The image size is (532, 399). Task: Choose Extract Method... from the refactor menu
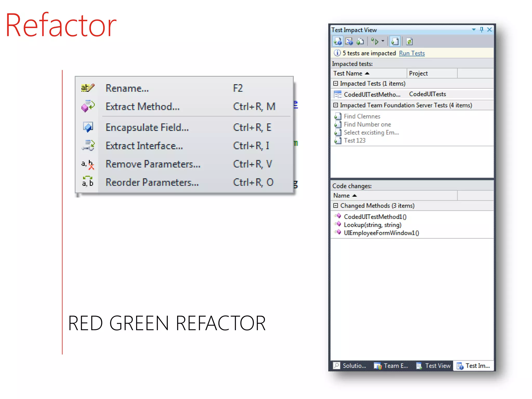[184, 107]
